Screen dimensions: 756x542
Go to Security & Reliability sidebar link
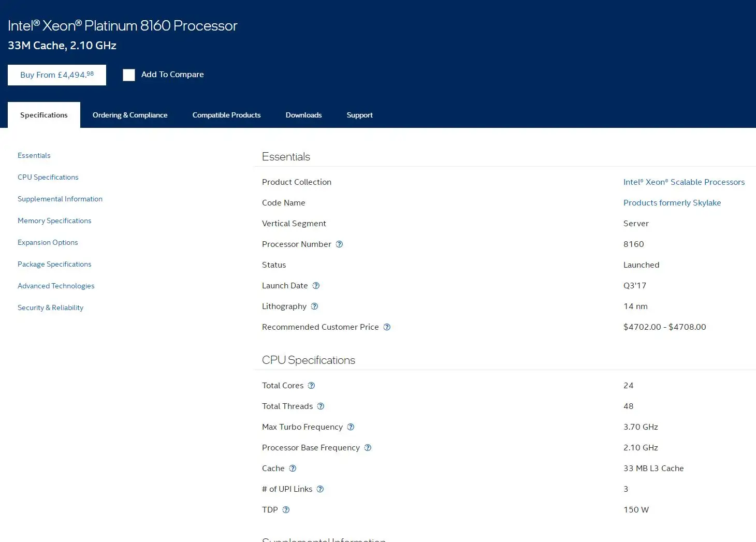(50, 307)
